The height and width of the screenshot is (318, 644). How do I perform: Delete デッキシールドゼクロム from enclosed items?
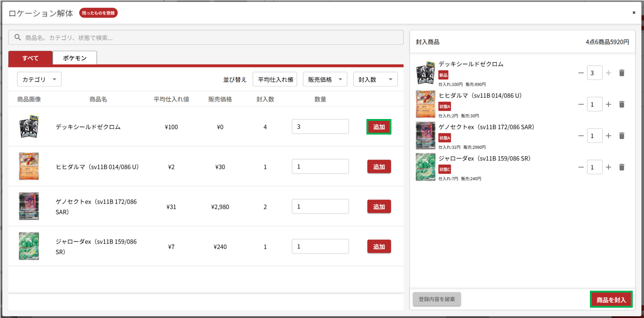[621, 73]
